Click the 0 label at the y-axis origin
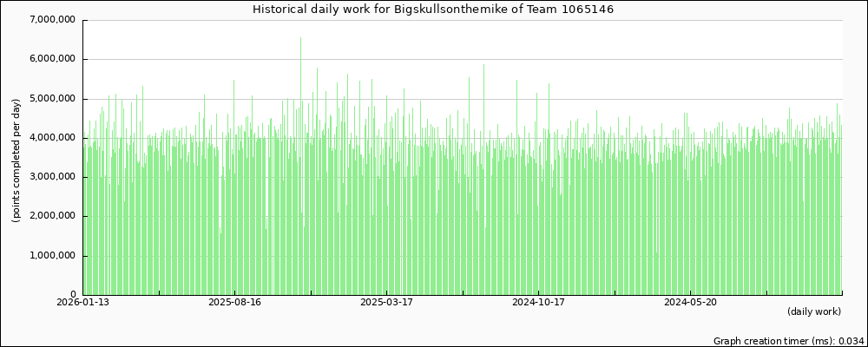Viewport: 868px width, 347px height. pyautogui.click(x=74, y=295)
